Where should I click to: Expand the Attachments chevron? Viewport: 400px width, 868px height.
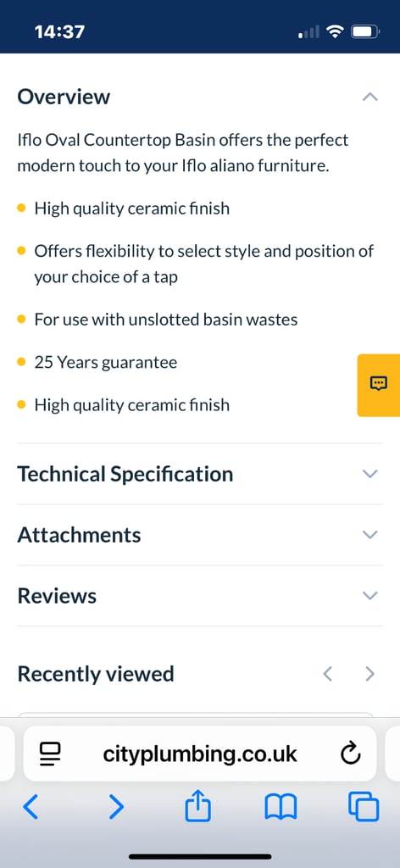pyautogui.click(x=369, y=535)
